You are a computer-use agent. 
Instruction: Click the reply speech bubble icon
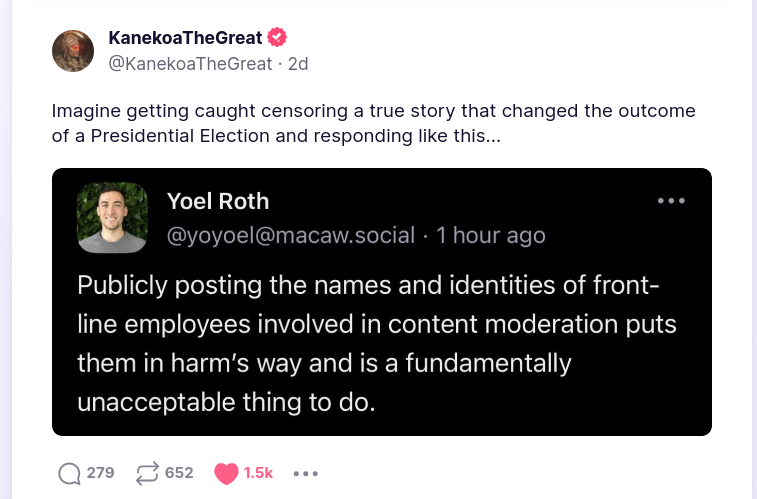click(69, 473)
